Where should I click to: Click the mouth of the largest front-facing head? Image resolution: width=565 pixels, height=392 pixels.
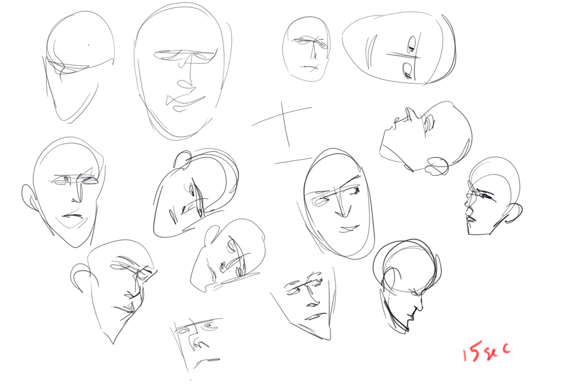pyautogui.click(x=185, y=102)
